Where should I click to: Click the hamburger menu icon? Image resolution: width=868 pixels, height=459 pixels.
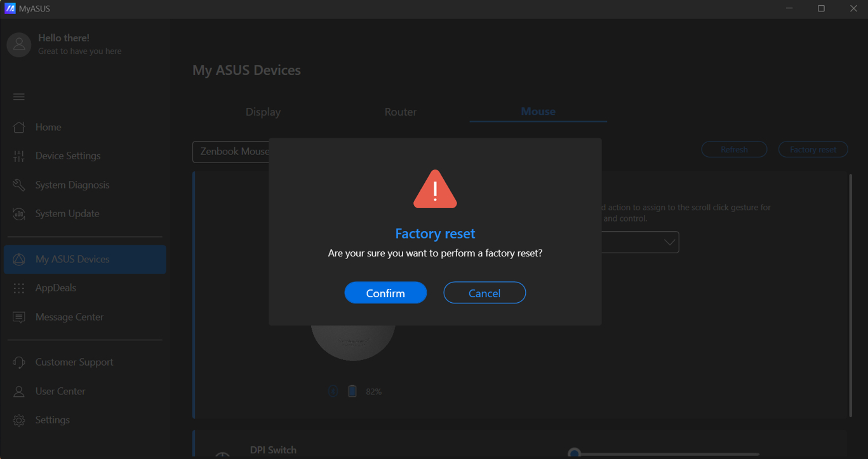coord(19,96)
